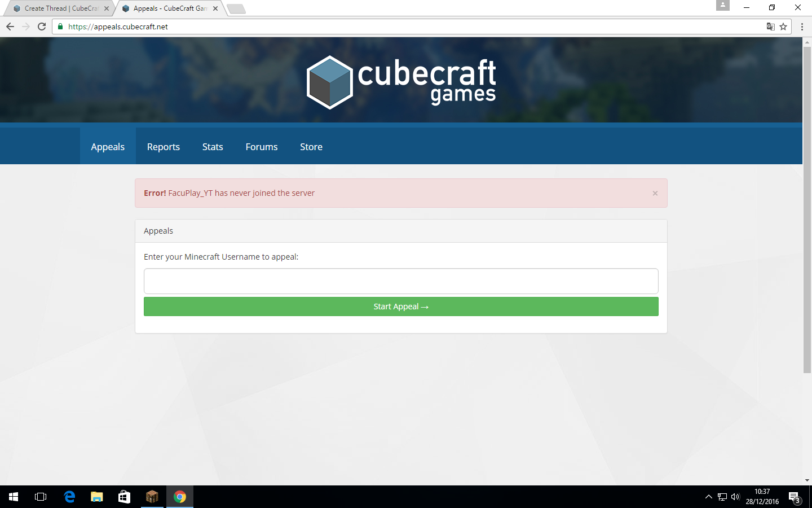
Task: Select the Appeals - CubeCraft tab
Action: click(x=169, y=8)
